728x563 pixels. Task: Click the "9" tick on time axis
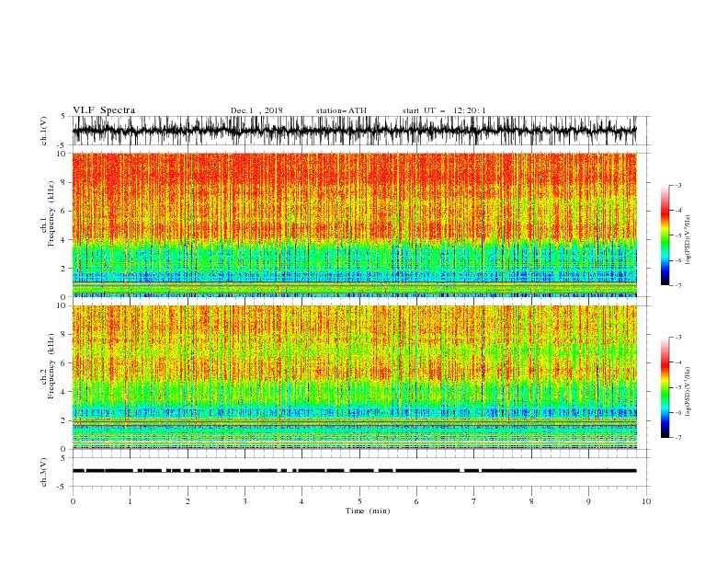(588, 501)
